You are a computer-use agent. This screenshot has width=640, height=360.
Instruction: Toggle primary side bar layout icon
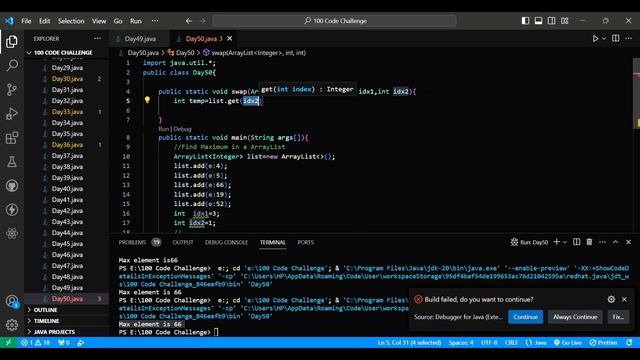point(525,21)
